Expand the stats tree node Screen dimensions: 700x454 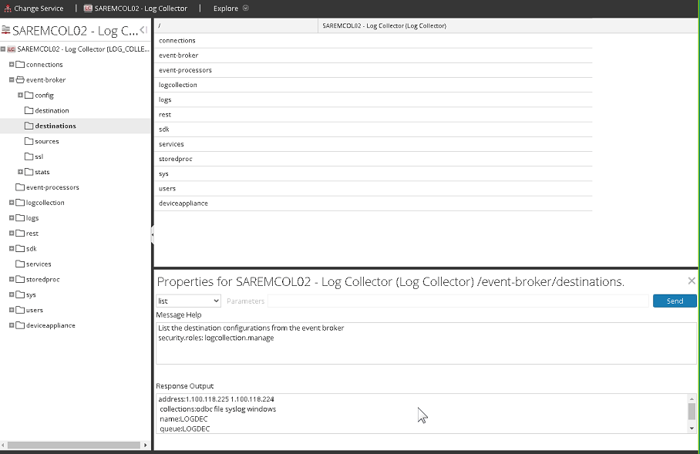(x=20, y=172)
